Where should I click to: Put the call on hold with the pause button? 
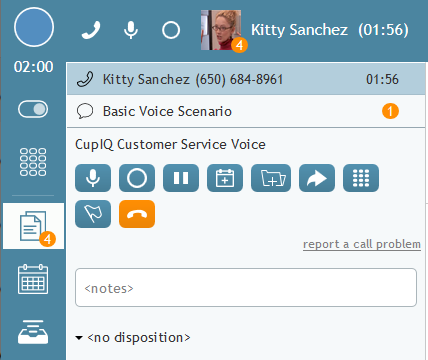coord(181,178)
